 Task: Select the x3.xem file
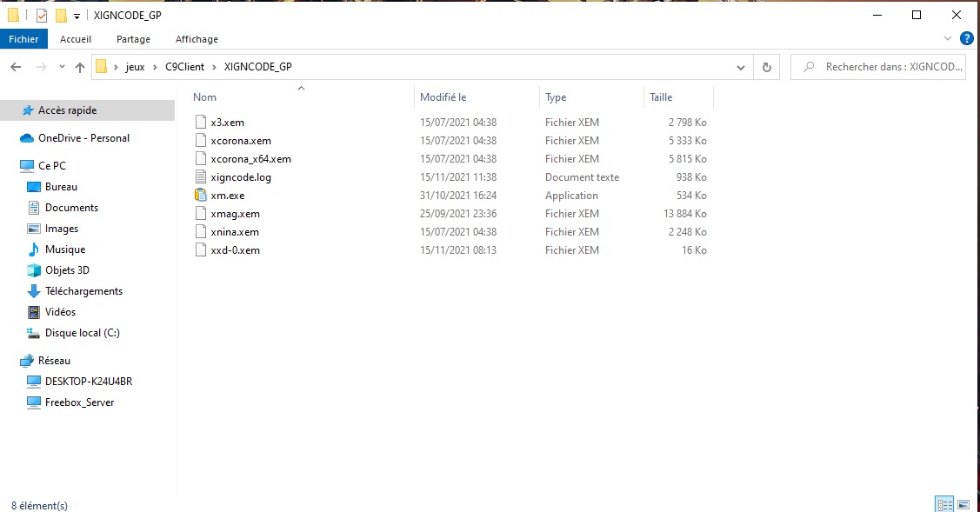[228, 123]
